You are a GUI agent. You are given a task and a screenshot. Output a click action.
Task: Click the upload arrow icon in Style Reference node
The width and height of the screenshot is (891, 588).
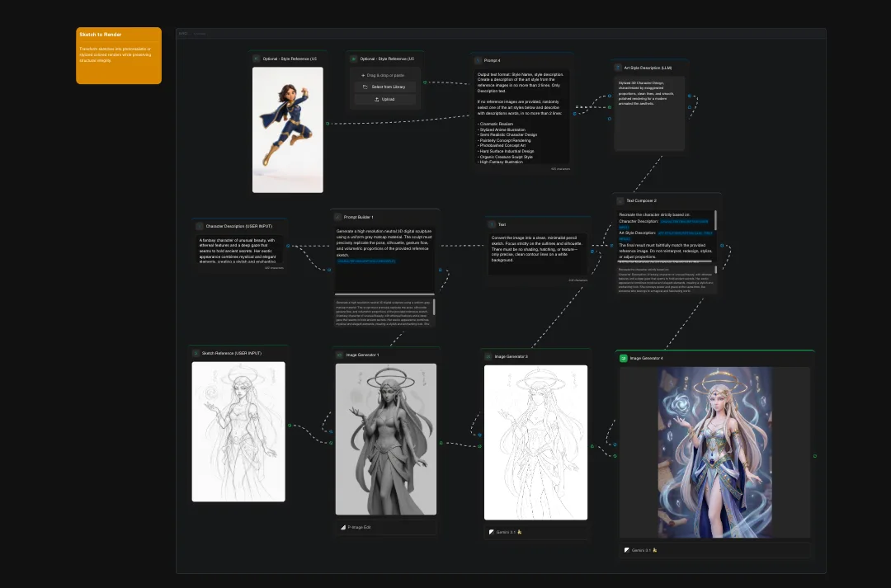pyautogui.click(x=377, y=100)
